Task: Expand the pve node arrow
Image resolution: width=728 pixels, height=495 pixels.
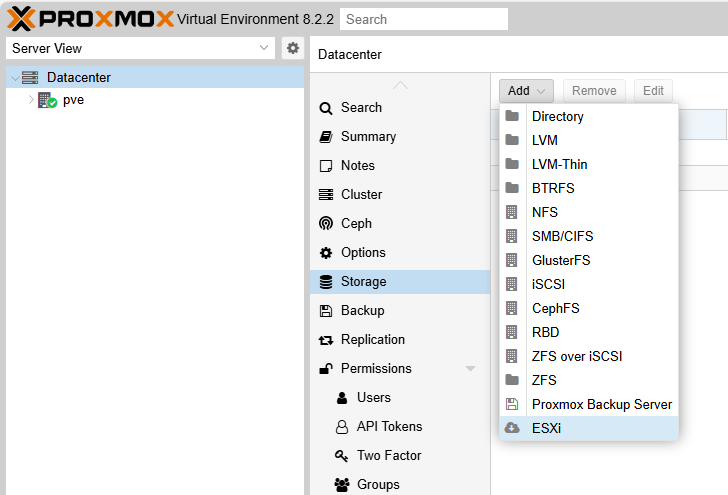Action: (31, 99)
